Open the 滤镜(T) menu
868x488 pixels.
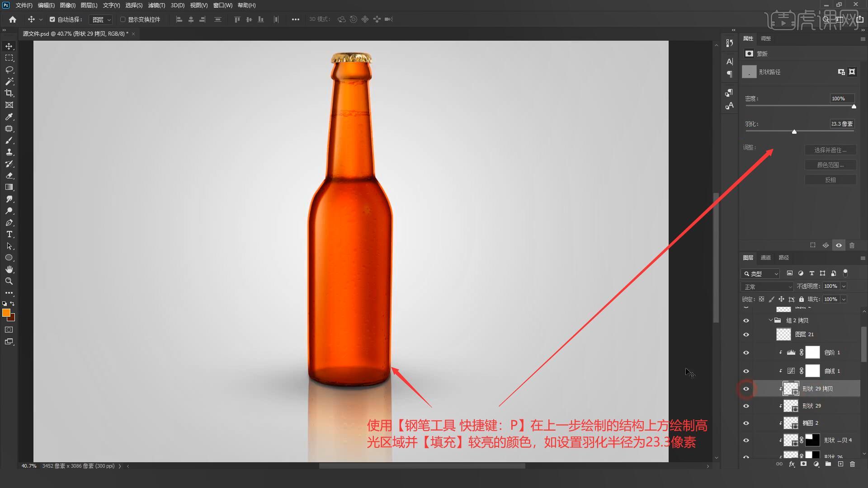coord(156,5)
